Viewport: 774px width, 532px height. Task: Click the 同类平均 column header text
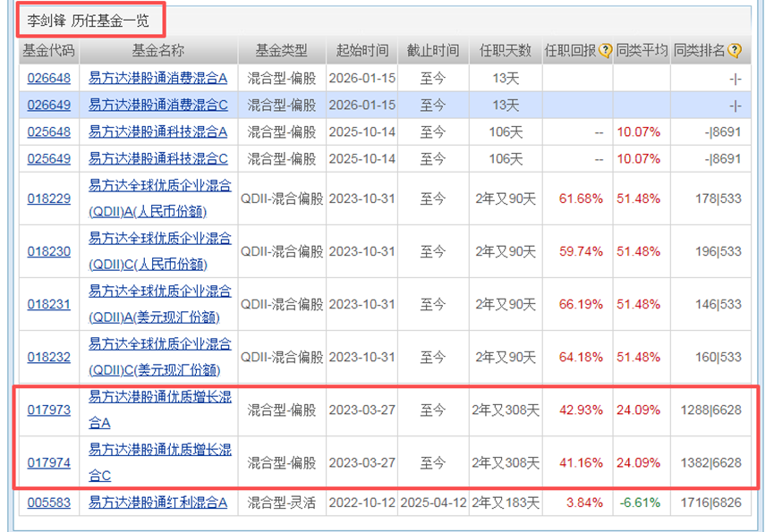coord(642,50)
